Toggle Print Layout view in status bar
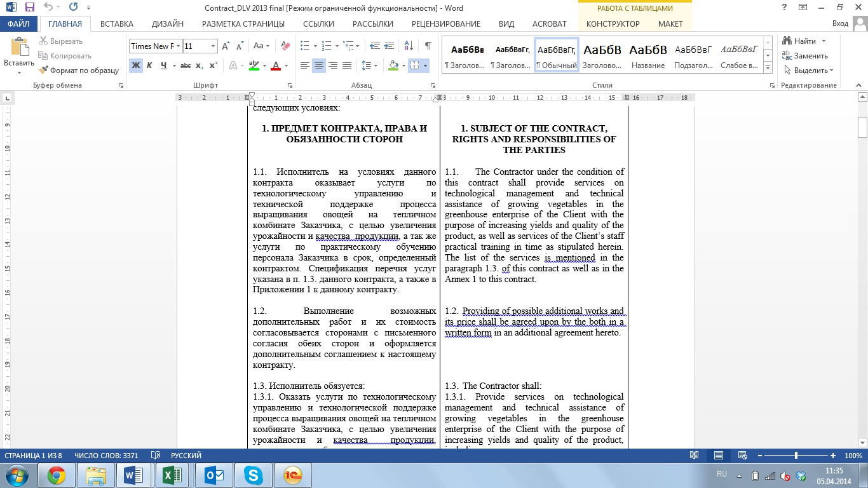The height and width of the screenshot is (488, 868). [719, 456]
